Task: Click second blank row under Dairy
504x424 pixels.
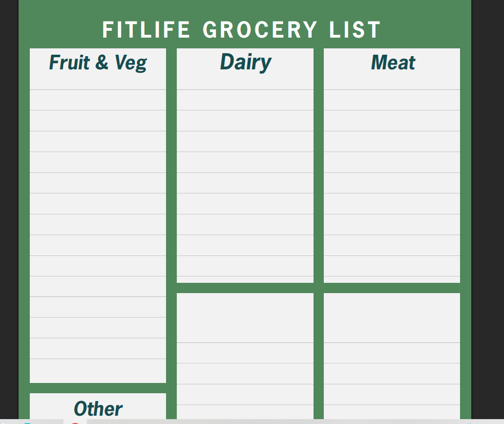Action: [x=245, y=121]
